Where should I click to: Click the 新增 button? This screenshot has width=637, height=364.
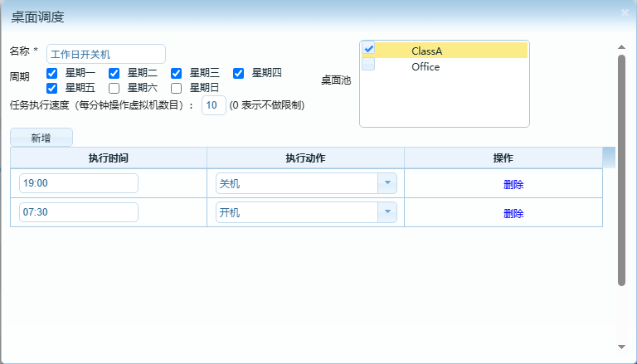pyautogui.click(x=41, y=138)
